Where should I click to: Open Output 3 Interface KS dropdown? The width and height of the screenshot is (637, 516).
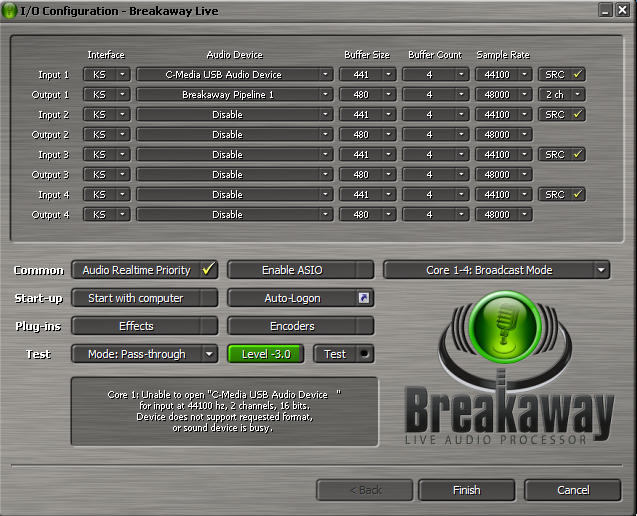[107, 174]
